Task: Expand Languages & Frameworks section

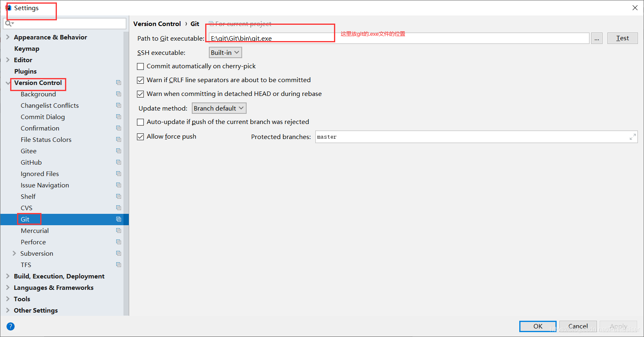Action: tap(8, 287)
